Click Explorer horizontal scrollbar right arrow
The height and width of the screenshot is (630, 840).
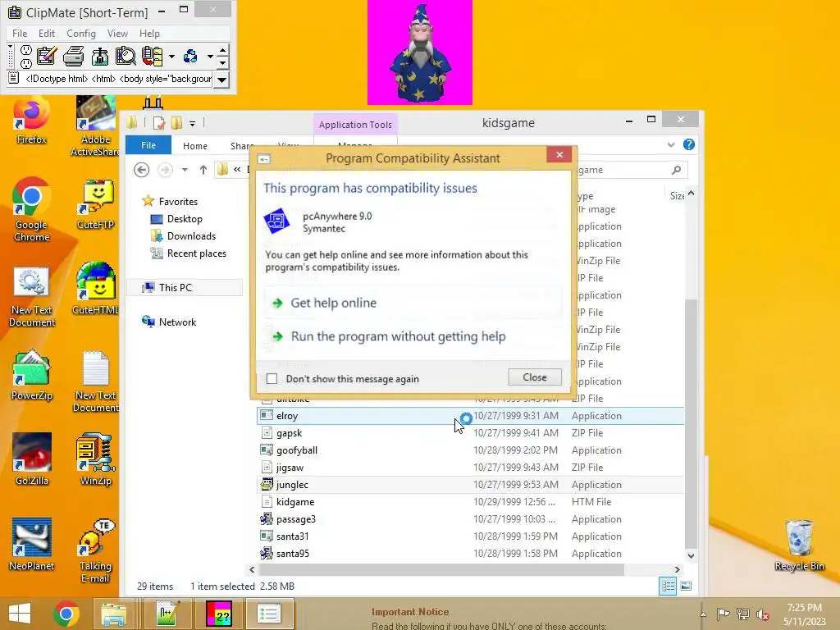coord(677,569)
